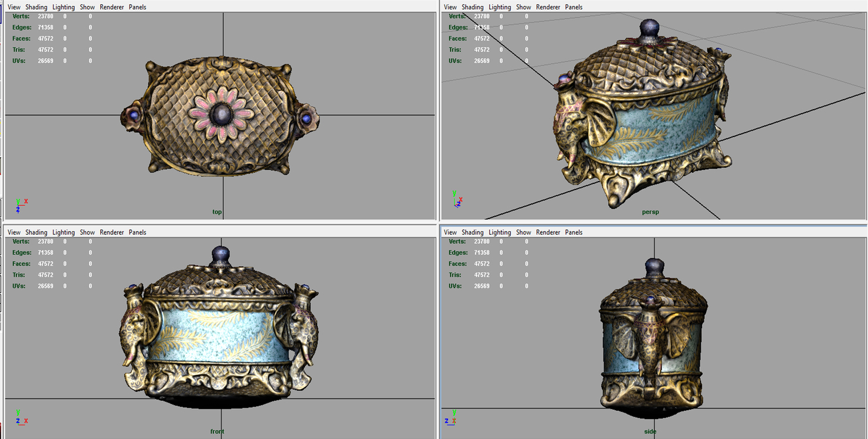
Task: Open the Lighting menu of the front viewport
Action: coord(63,232)
